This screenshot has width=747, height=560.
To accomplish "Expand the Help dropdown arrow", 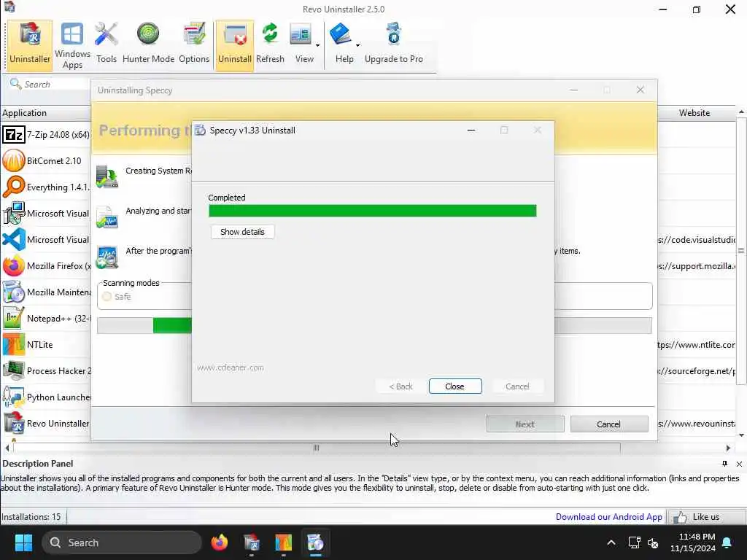I will coord(357,46).
